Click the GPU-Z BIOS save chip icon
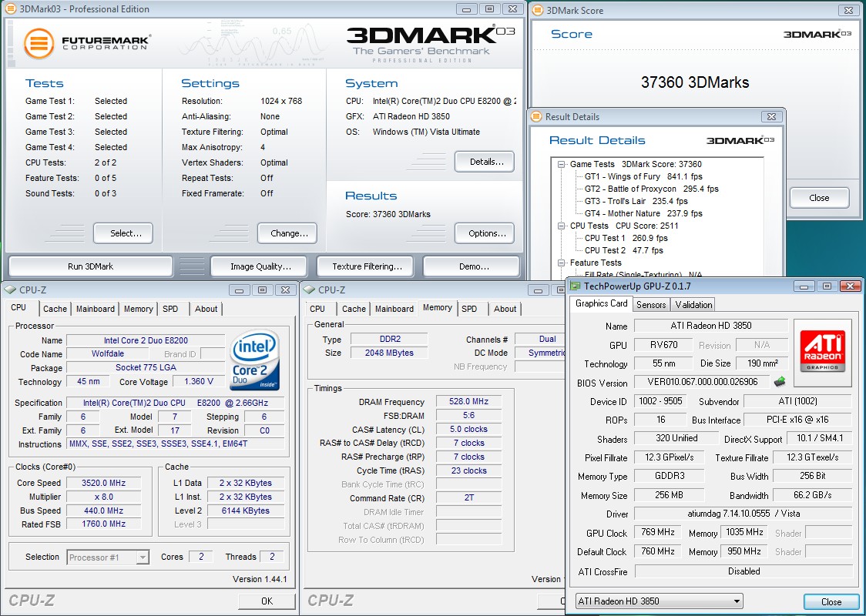Viewport: 866px width, 616px height. [x=780, y=381]
